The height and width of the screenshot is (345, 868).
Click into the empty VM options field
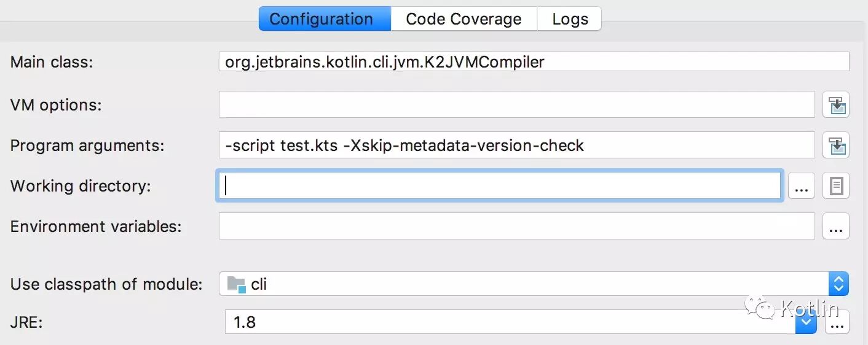(x=516, y=104)
